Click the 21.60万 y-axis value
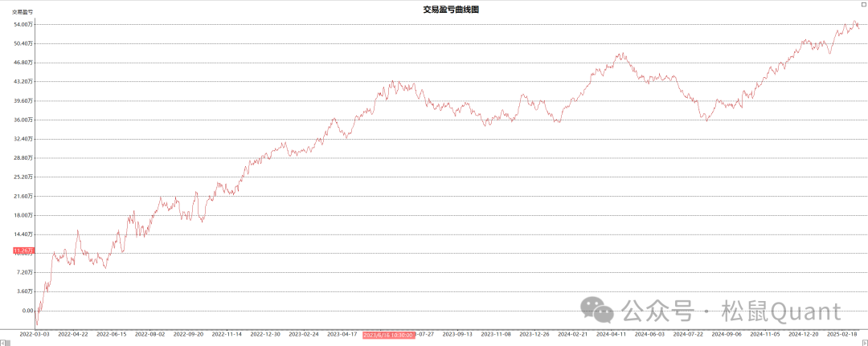This screenshot has width=868, height=346. coord(24,196)
